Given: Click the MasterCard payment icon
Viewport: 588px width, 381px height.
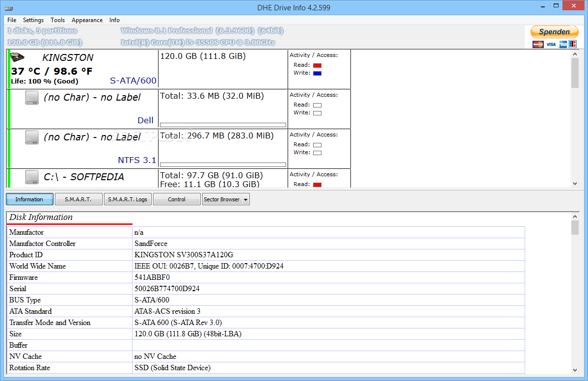Looking at the screenshot, I should pos(538,44).
